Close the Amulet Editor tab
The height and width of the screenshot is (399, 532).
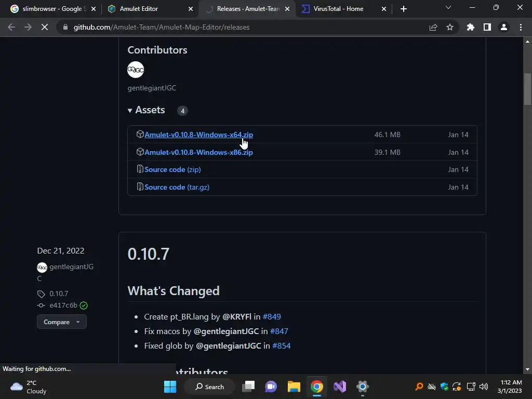point(191,9)
